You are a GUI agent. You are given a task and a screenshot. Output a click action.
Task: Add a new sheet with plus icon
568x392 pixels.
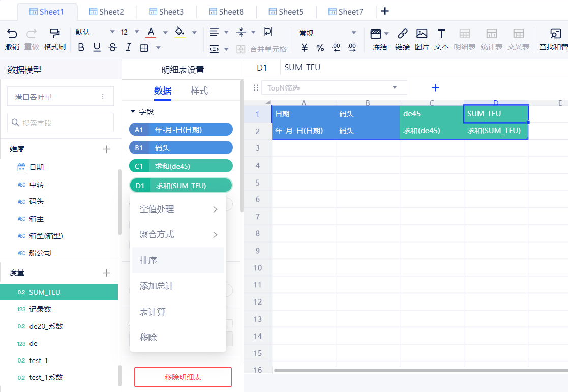click(x=385, y=11)
